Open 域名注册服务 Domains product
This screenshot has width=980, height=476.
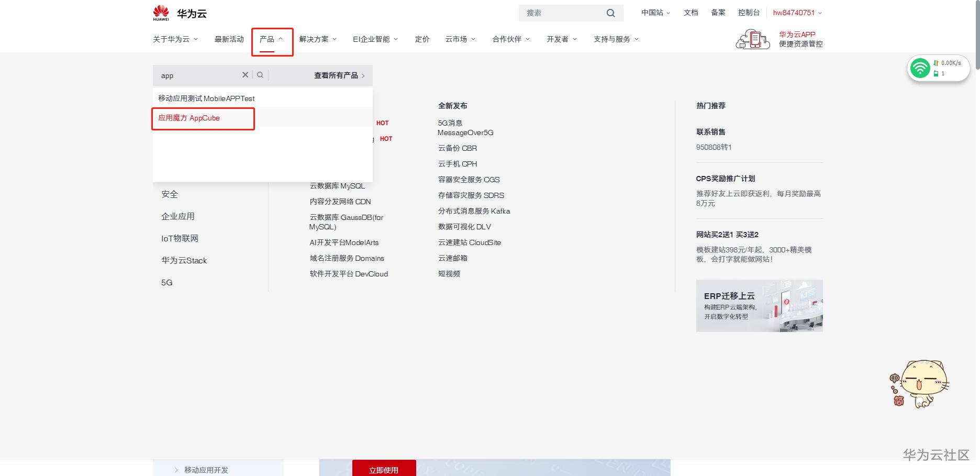(347, 258)
